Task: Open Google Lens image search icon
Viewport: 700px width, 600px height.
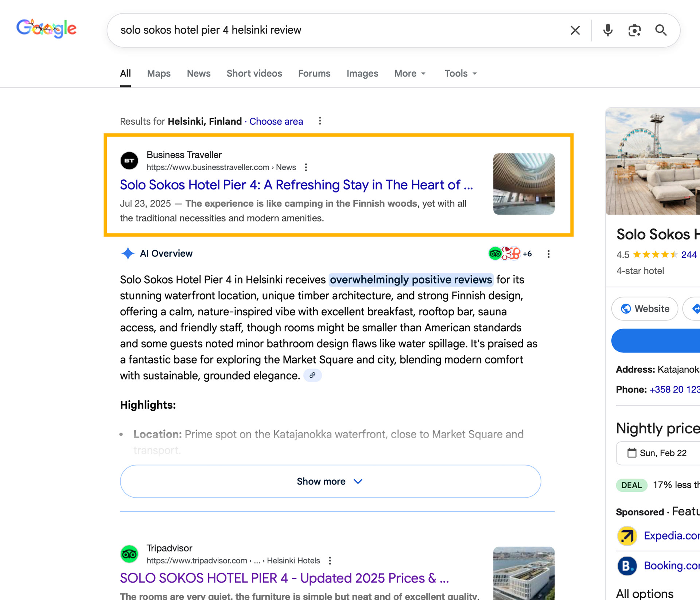Action: [x=634, y=30]
